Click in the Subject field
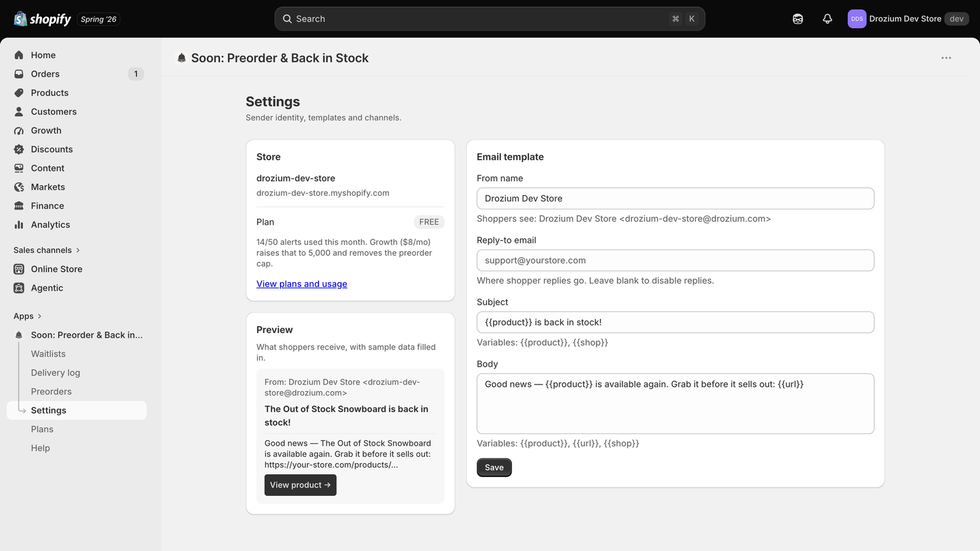This screenshot has width=980, height=551. click(675, 322)
